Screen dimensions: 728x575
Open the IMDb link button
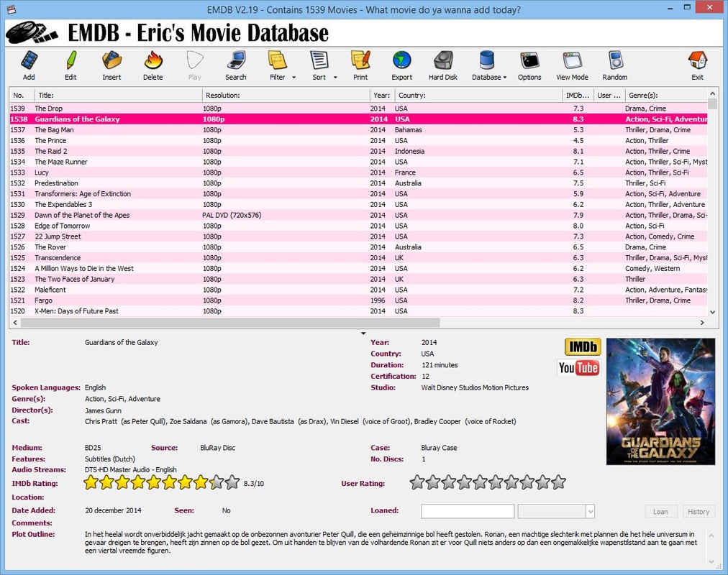[x=583, y=347]
